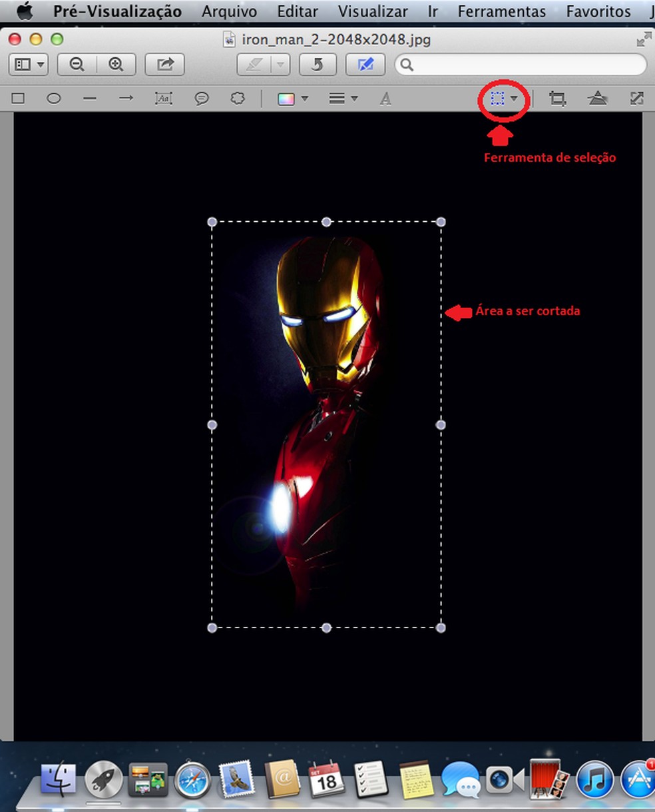Open Notes yellow pad in Dock

pyautogui.click(x=416, y=779)
